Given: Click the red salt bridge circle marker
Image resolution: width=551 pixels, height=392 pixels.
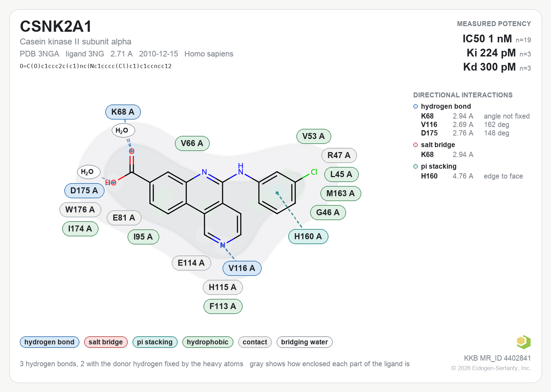Looking at the screenshot, I should (x=416, y=145).
